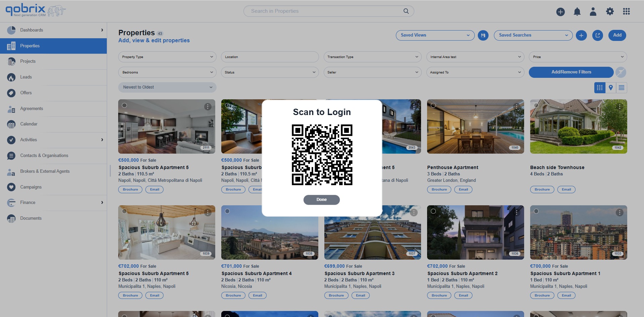Open the Saved Views dropdown

[x=435, y=35]
